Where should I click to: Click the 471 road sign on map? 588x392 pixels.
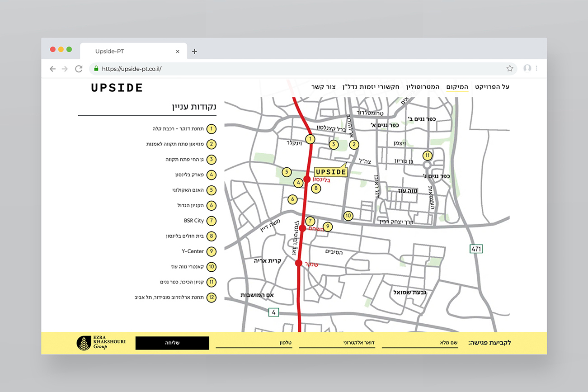point(476,249)
